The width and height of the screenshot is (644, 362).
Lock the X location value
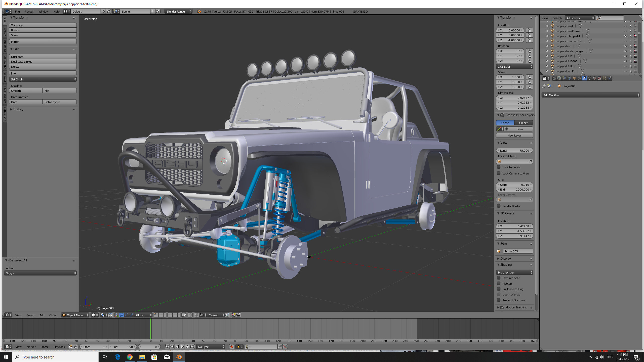coord(530,30)
